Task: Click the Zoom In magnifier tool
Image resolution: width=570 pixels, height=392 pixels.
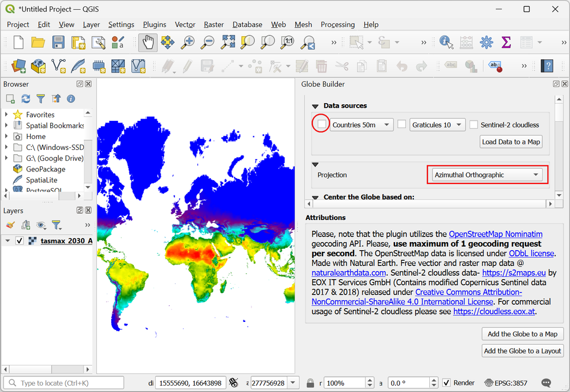Action: click(188, 43)
